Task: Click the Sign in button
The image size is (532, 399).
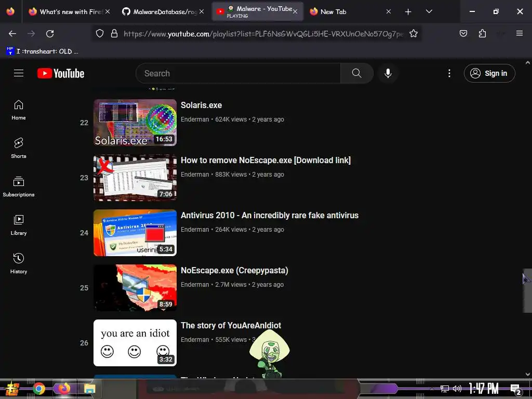Action: [489, 73]
